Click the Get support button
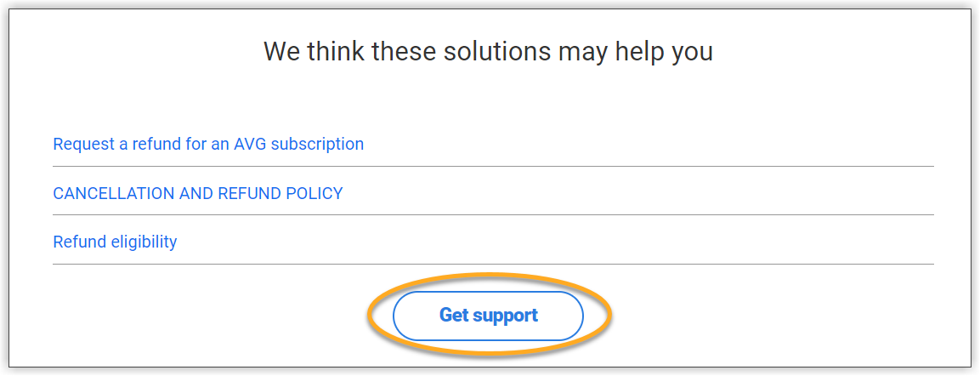 pos(488,316)
